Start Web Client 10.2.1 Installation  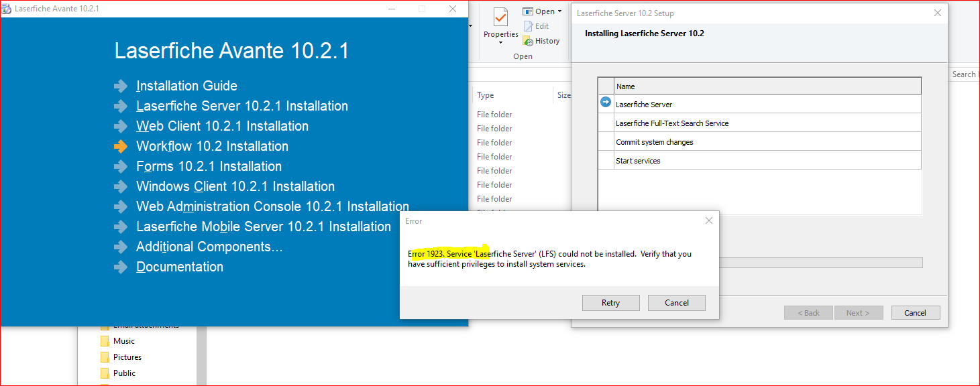click(222, 126)
